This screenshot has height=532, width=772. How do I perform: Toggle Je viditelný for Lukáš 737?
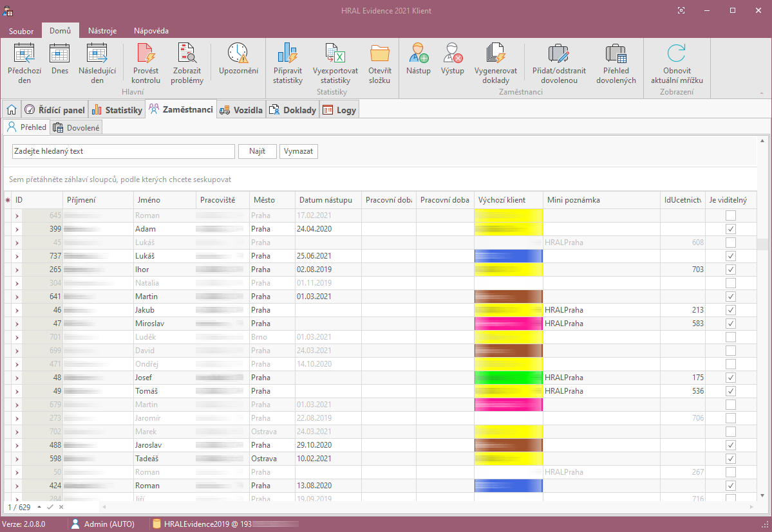pyautogui.click(x=731, y=255)
